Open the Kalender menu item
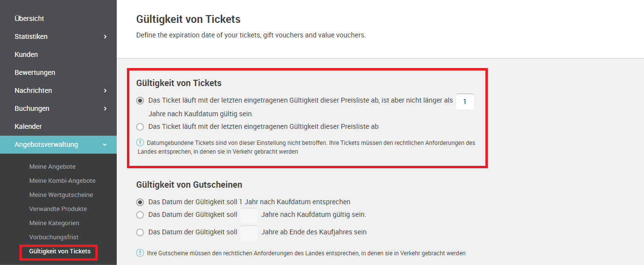 tap(28, 126)
